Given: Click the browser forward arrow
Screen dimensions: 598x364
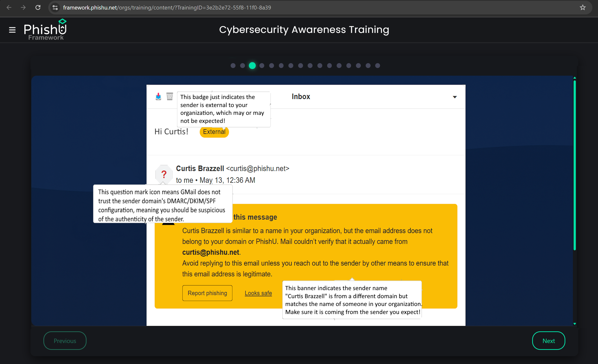Looking at the screenshot, I should pos(23,8).
